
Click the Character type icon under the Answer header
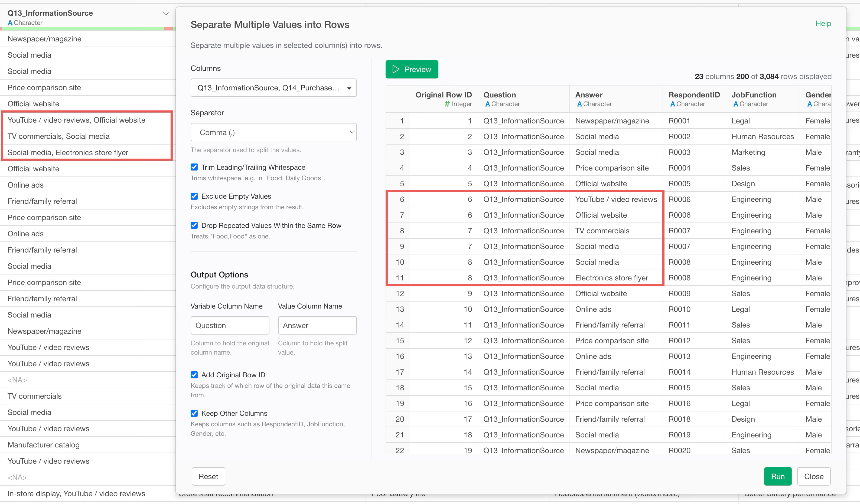pyautogui.click(x=579, y=104)
